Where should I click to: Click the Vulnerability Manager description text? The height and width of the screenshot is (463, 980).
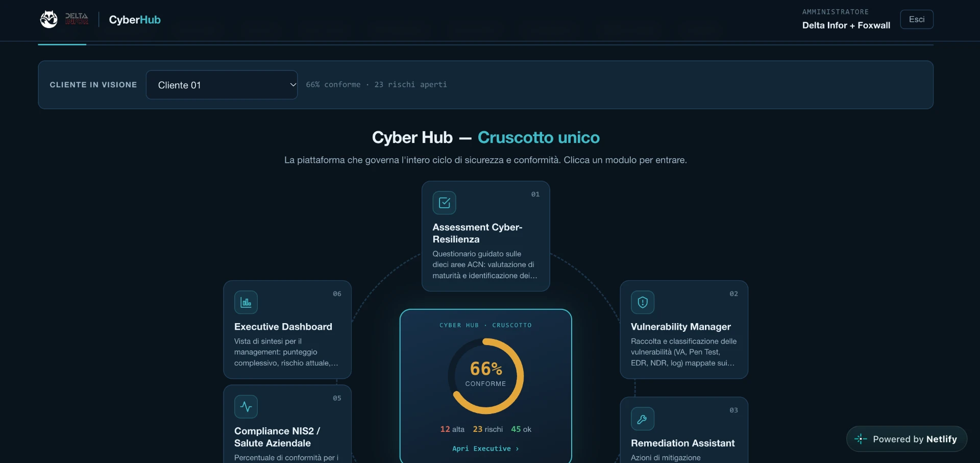tap(683, 352)
